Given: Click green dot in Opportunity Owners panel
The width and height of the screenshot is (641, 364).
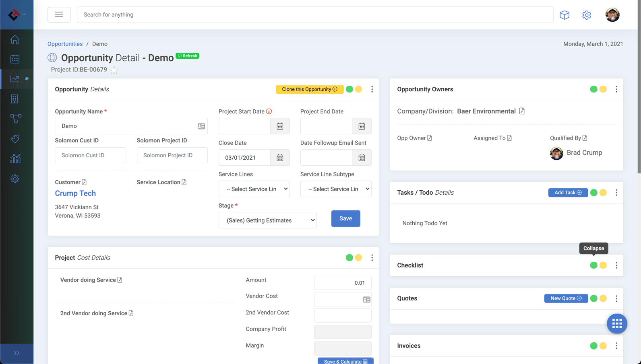Looking at the screenshot, I should tap(594, 89).
